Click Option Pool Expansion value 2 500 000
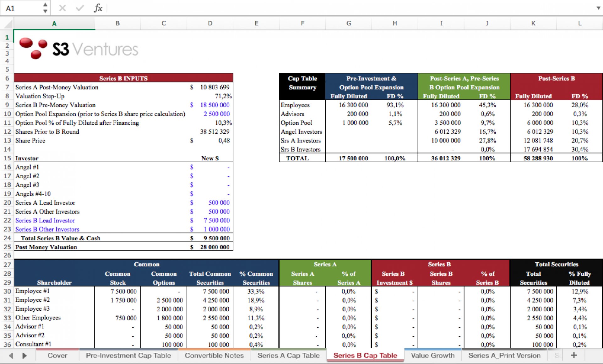 (x=217, y=114)
